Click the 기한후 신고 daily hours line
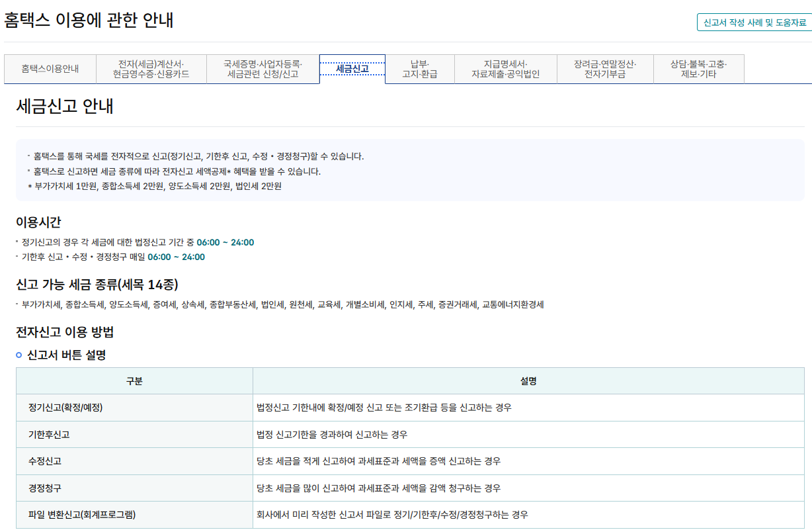The height and width of the screenshot is (532, 812). [113, 257]
